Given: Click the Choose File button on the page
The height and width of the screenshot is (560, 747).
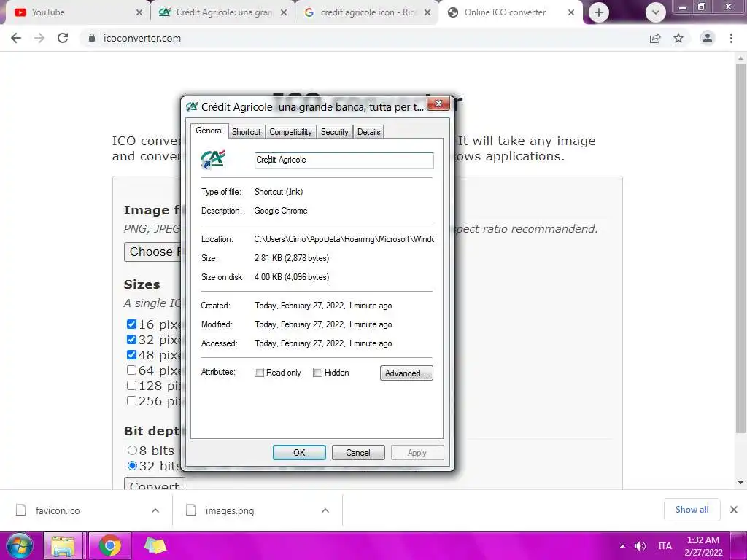Looking at the screenshot, I should coord(152,252).
